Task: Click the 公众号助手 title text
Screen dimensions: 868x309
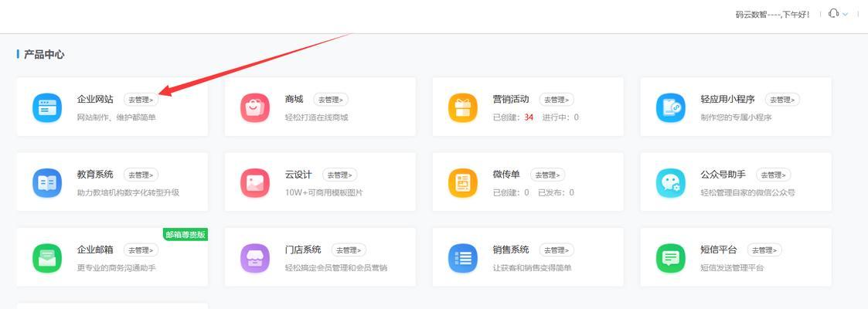Action: [x=723, y=175]
